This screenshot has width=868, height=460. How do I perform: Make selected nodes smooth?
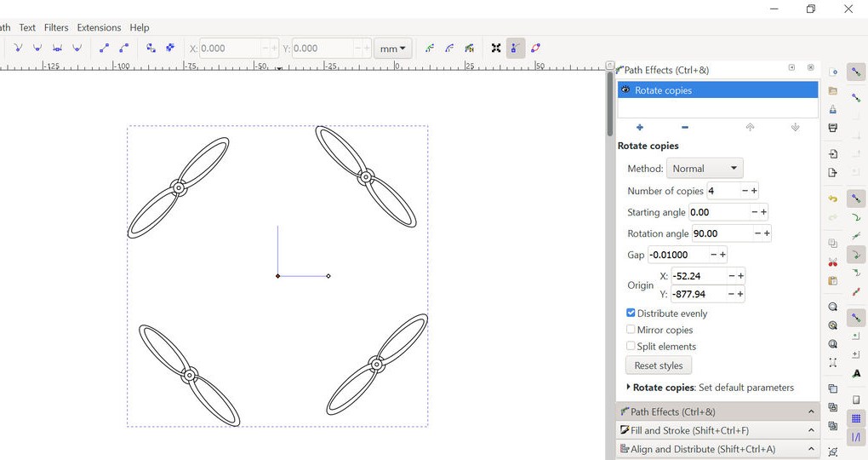click(37, 49)
